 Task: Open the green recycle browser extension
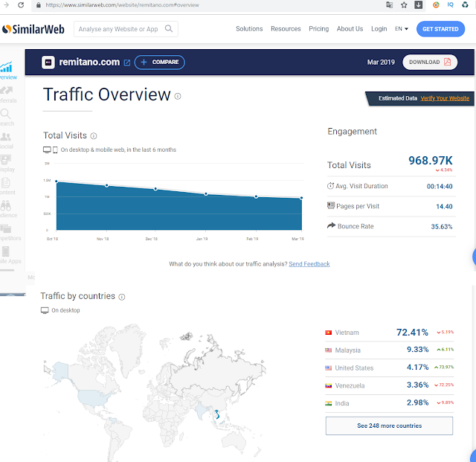[465, 5]
